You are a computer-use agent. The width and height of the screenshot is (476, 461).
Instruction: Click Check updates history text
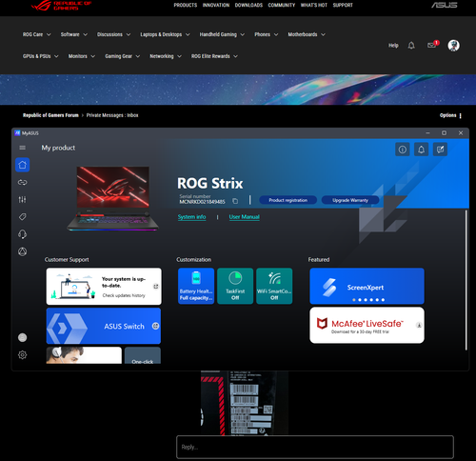pos(124,295)
